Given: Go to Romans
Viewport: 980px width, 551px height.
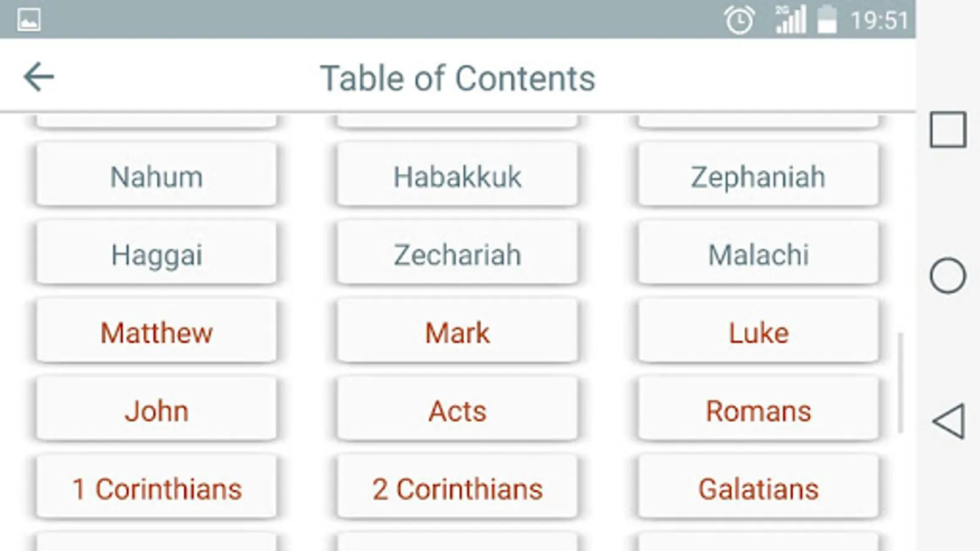Looking at the screenshot, I should [x=758, y=409].
